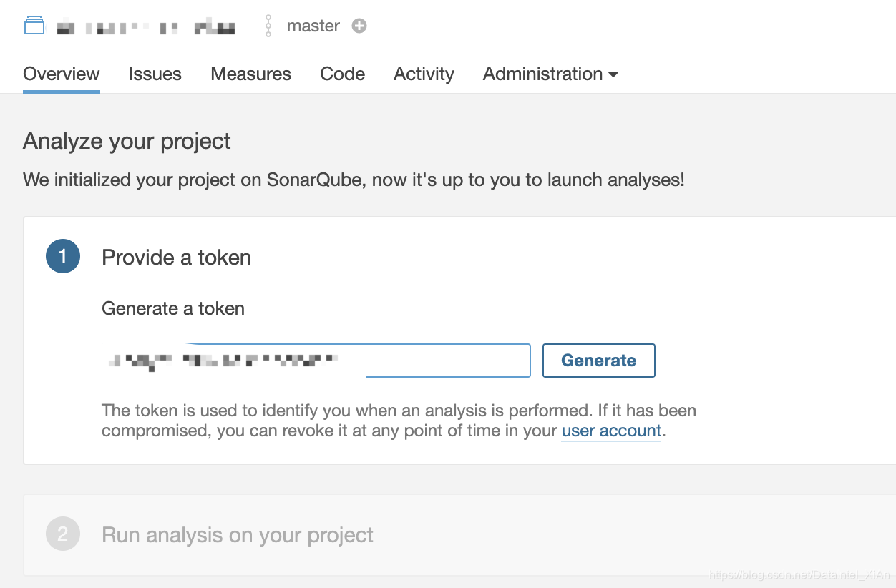Click the plus icon next to master
This screenshot has width=896, height=588.
359,26
